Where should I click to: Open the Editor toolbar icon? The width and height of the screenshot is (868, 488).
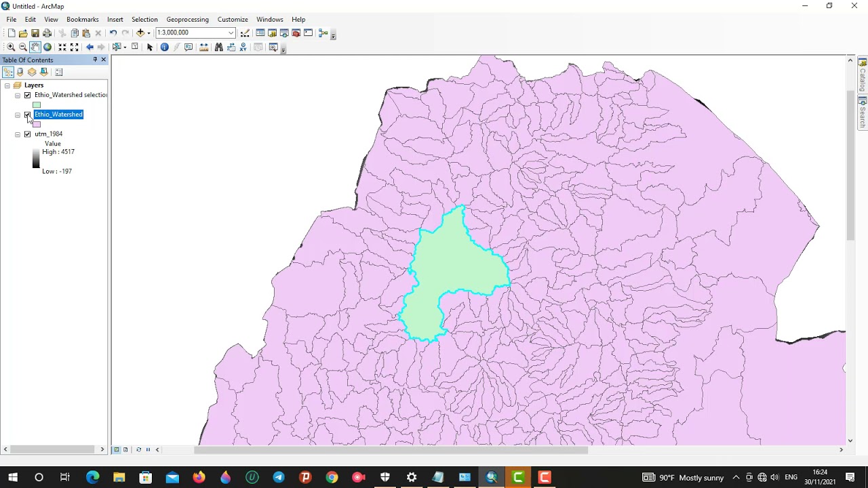[245, 33]
